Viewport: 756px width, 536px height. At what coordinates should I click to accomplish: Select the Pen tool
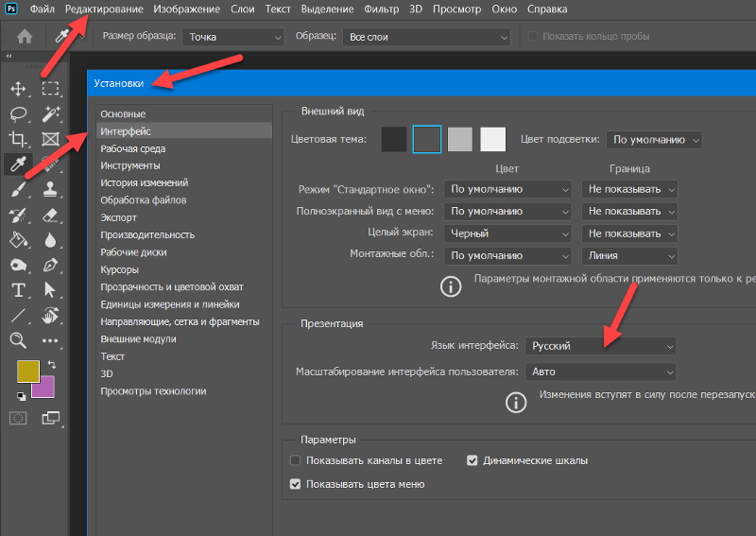50,265
